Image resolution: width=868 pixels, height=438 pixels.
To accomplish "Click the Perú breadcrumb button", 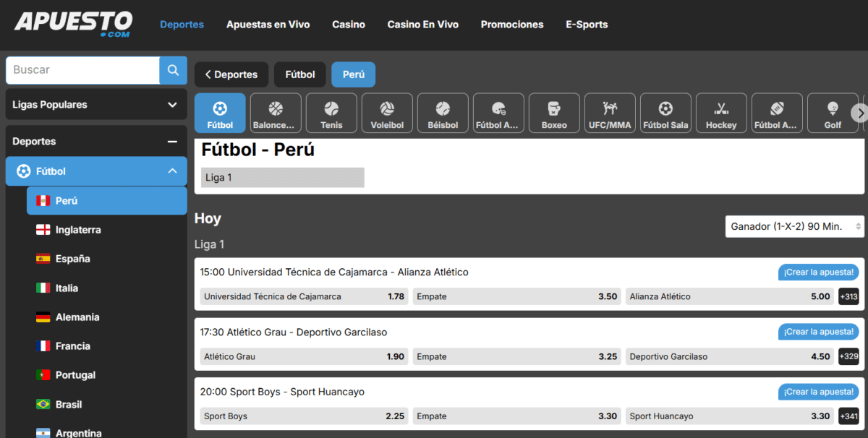I will click(x=354, y=74).
